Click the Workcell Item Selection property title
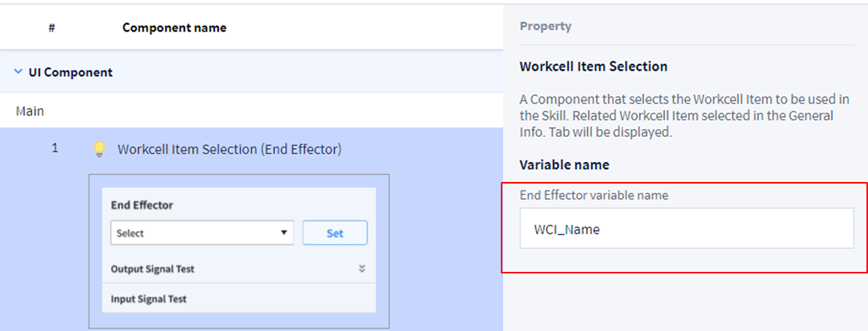The height and width of the screenshot is (331, 868). click(x=593, y=67)
